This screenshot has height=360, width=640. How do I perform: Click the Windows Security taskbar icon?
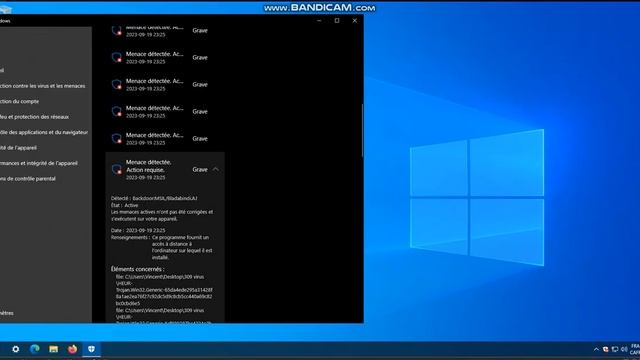tap(91, 349)
